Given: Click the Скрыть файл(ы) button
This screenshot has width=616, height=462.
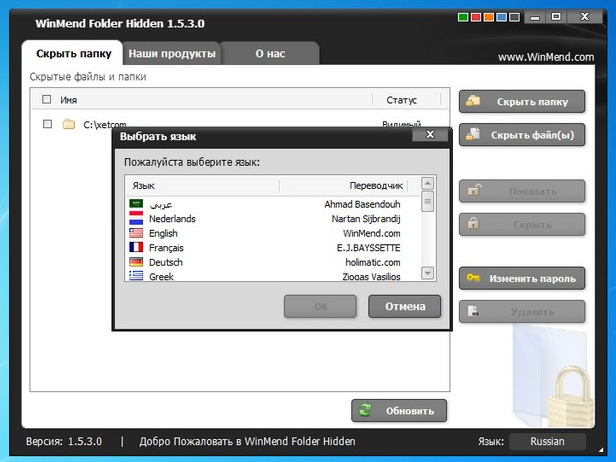Looking at the screenshot, I should [x=522, y=135].
